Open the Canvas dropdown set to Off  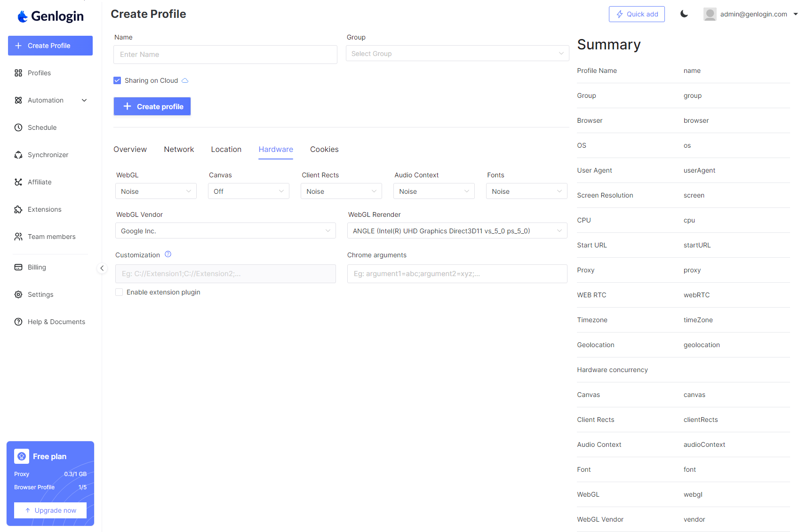coord(248,191)
